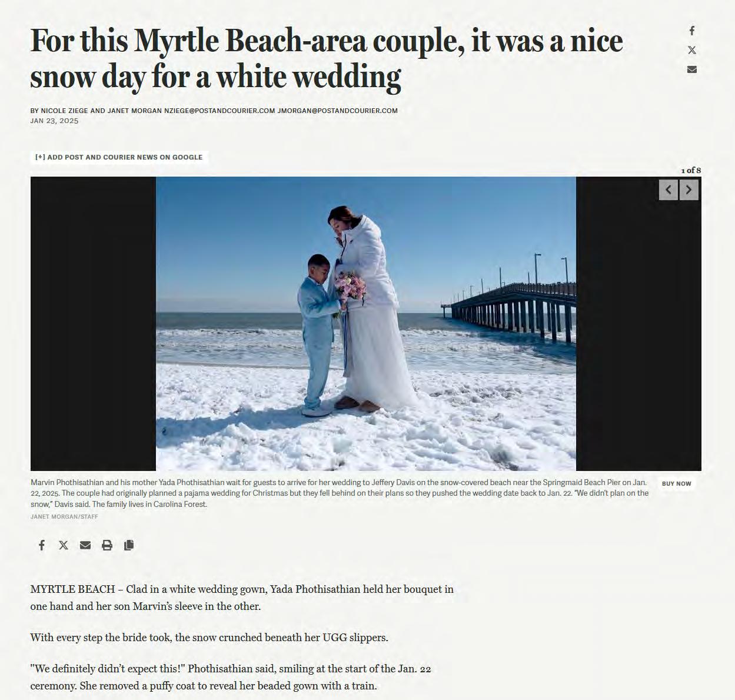735x700 pixels.
Task: Click the white wedding article headline
Action: click(x=327, y=59)
